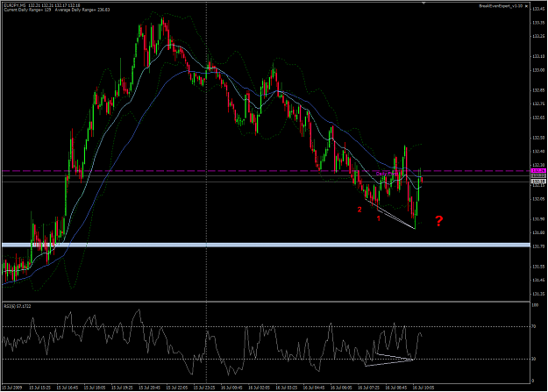Image resolution: width=548 pixels, height=392 pixels.
Task: Click the 15 Jul 16:45 time label
Action: coord(68,388)
